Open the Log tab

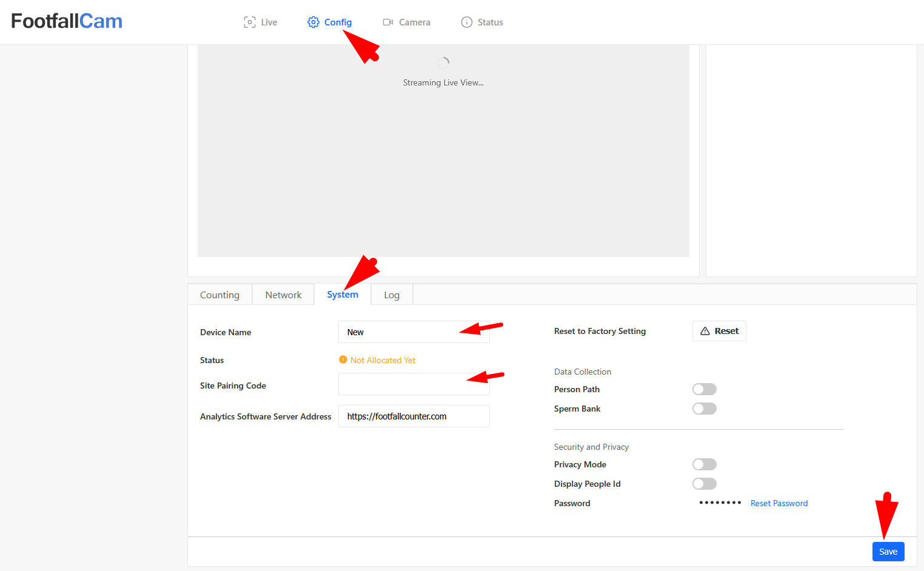point(392,295)
